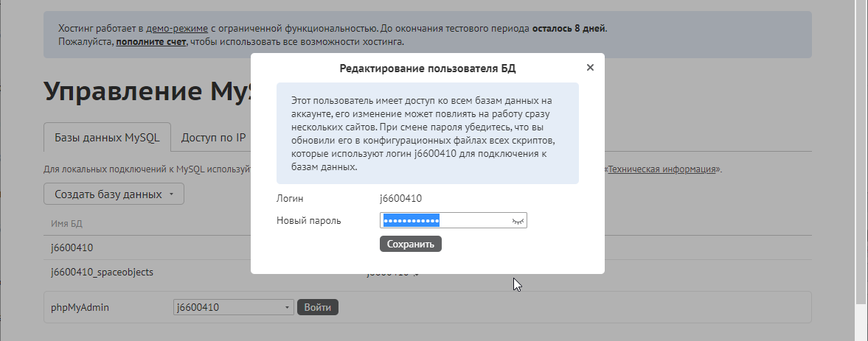Select the j6600410_spaceobjects database row
The image size is (868, 341).
point(102,272)
